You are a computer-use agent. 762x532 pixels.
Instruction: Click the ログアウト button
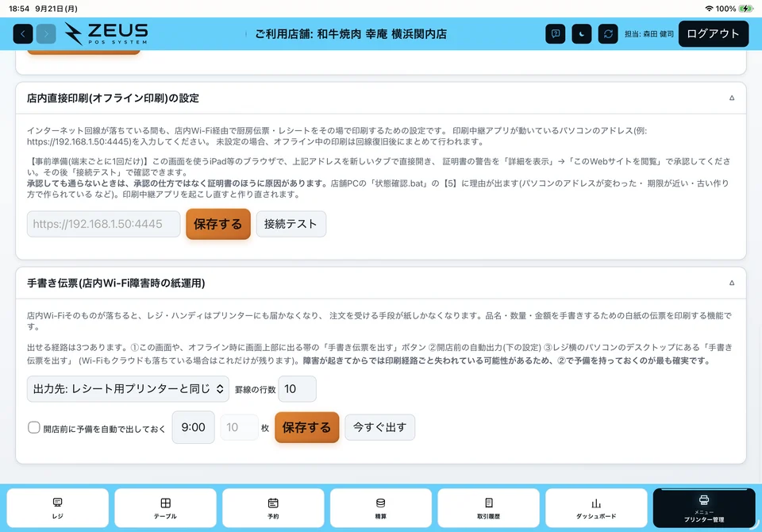(714, 34)
